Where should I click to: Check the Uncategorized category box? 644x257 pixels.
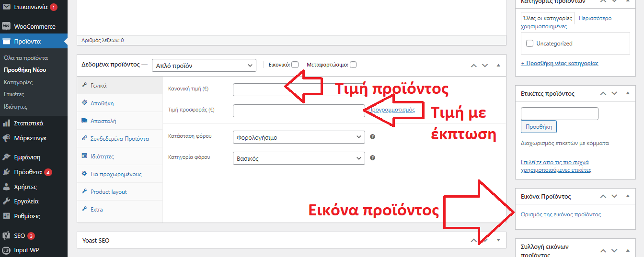[529, 44]
